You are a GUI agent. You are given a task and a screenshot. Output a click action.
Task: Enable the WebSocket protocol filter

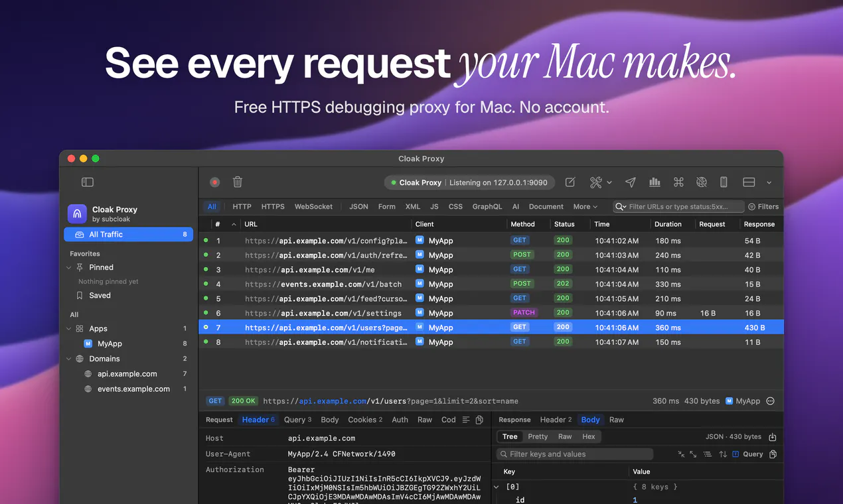pyautogui.click(x=314, y=207)
